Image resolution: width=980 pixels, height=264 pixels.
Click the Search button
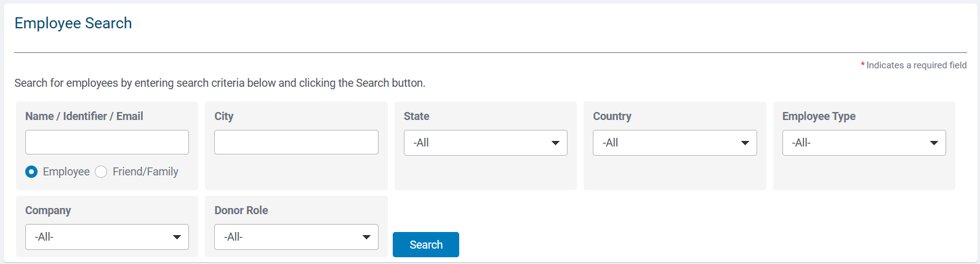426,244
